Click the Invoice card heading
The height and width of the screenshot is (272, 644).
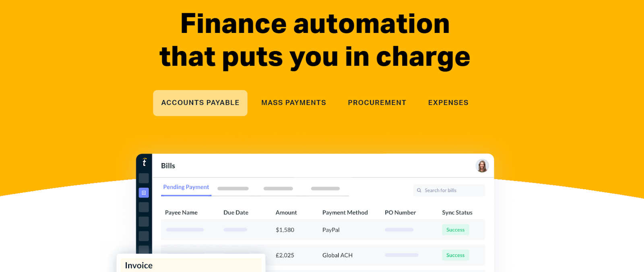tap(139, 266)
